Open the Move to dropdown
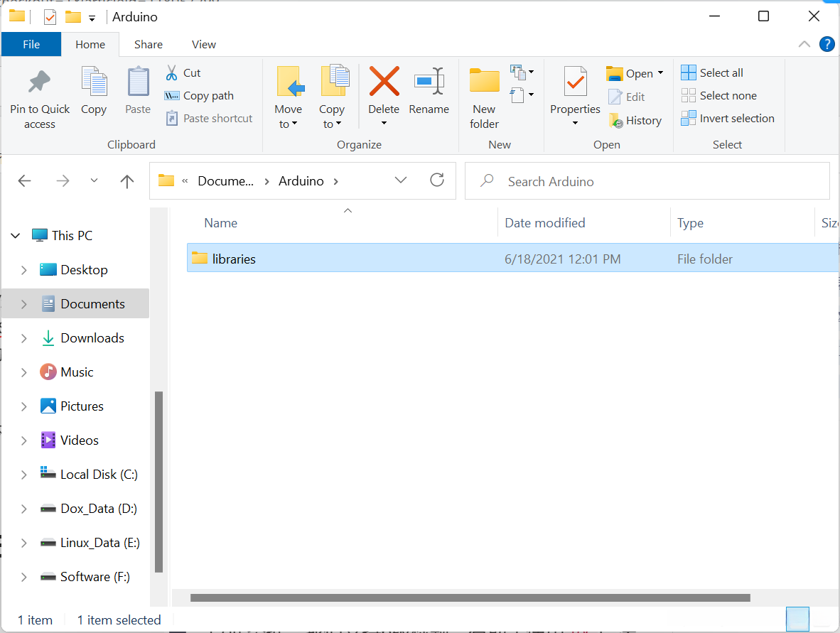840x633 pixels. (x=289, y=117)
